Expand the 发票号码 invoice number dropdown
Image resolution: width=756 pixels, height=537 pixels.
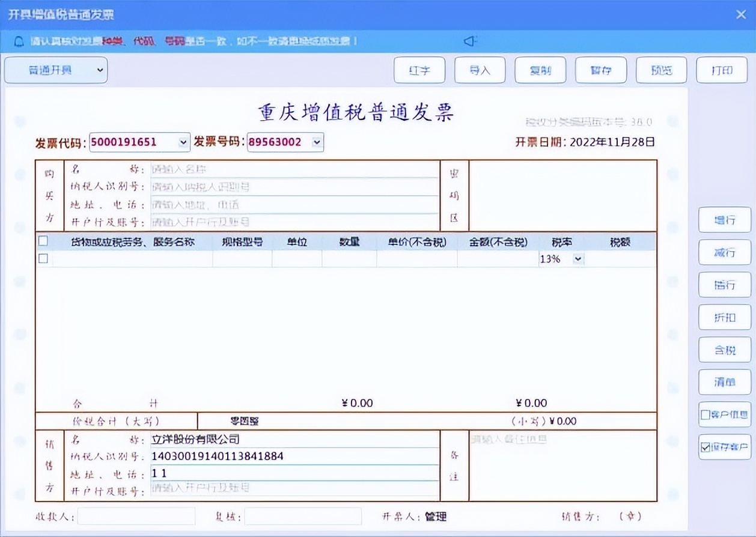(317, 142)
